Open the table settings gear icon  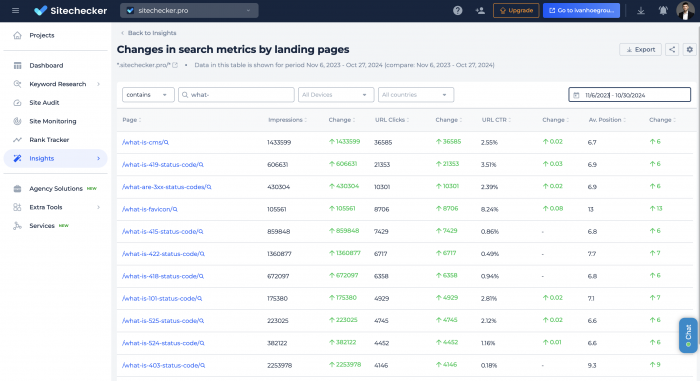pyautogui.click(x=689, y=50)
